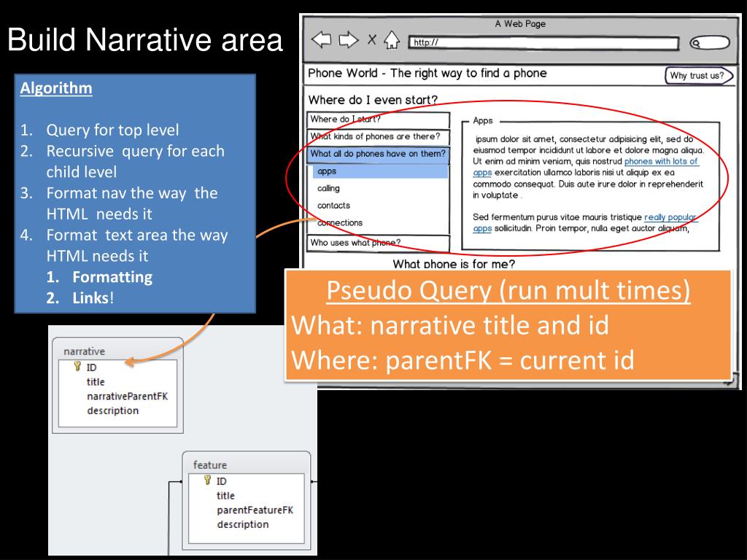Open 'Who uses what phone?' nav item
Viewport: 747px width, 560px height.
(379, 243)
